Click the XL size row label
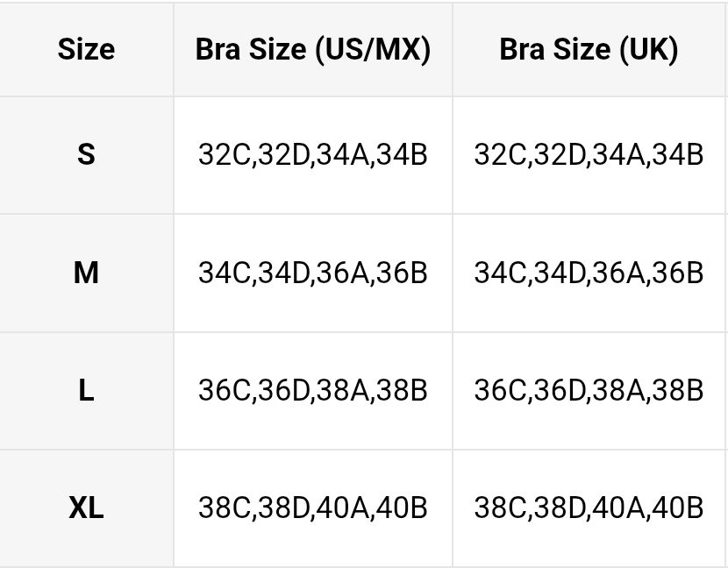Viewport: 728px width, 568px height. (x=86, y=508)
